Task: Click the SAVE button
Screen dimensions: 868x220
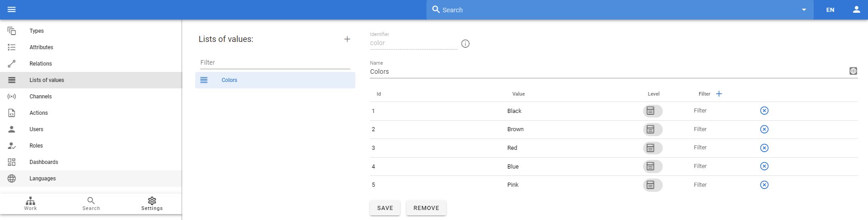Action: (x=385, y=208)
